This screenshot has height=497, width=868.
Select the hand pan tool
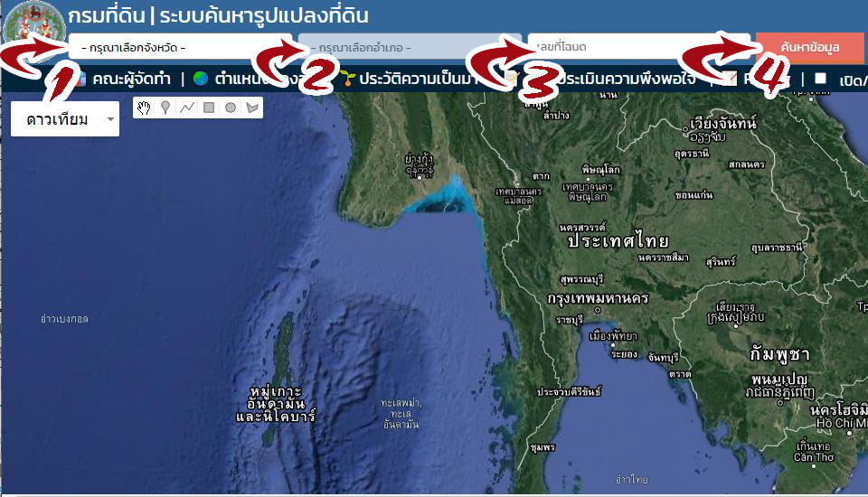click(144, 108)
